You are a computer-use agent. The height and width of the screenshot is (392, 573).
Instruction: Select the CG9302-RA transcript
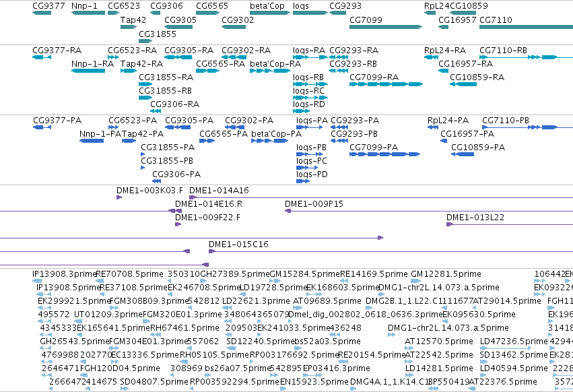(234, 57)
